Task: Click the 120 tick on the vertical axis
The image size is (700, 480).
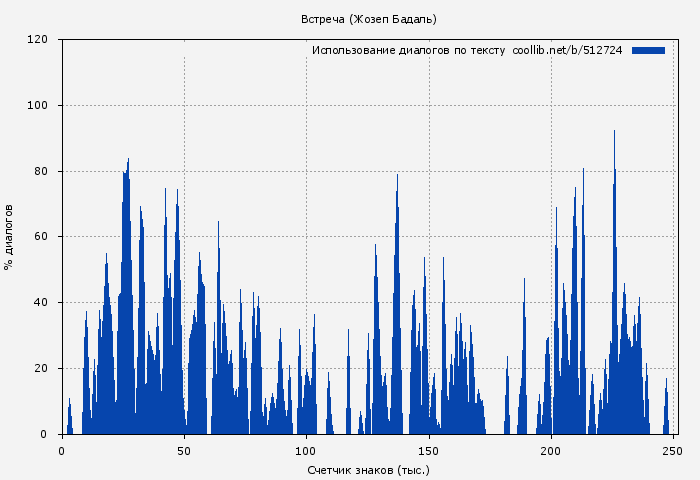Action: (x=38, y=40)
